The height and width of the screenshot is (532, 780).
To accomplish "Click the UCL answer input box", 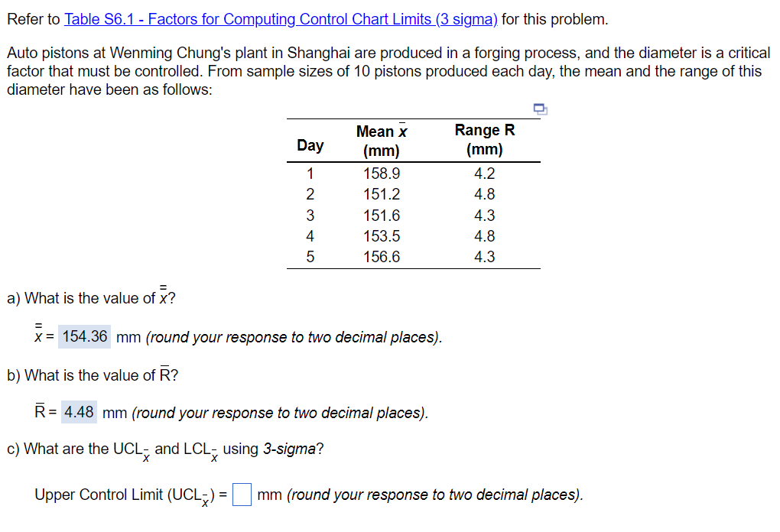I will click(242, 495).
